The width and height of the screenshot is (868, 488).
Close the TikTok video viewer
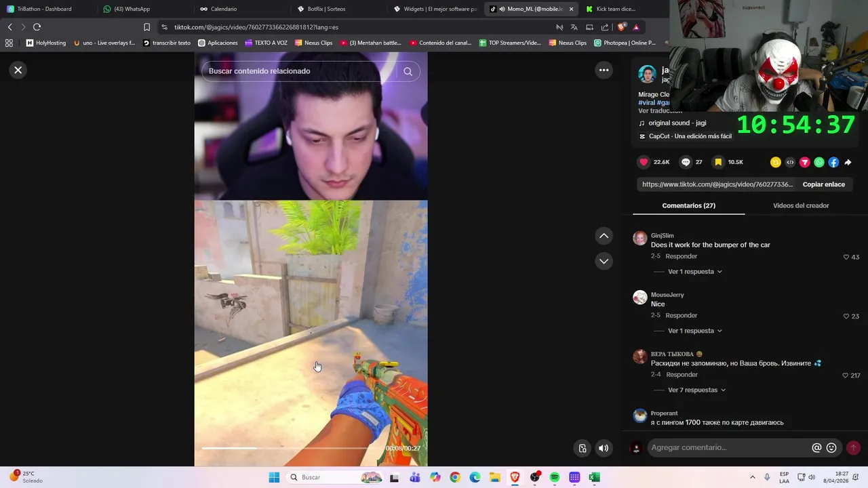(x=18, y=70)
